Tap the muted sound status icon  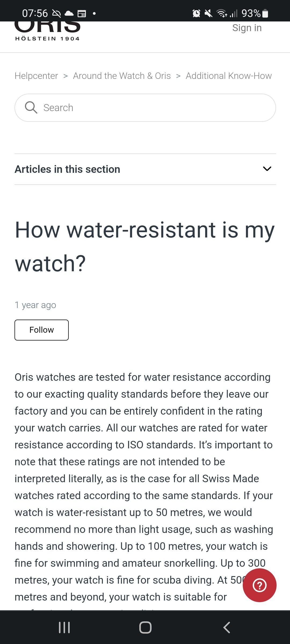[208, 13]
